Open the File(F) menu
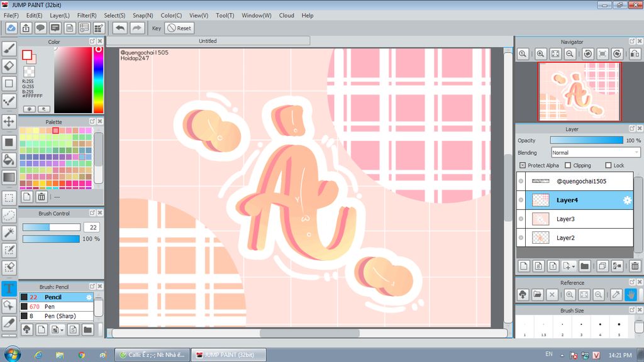Screen dimensions: 644x362 pyautogui.click(x=11, y=15)
